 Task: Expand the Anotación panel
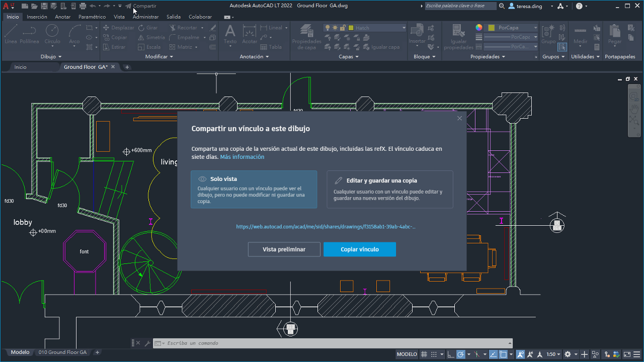255,57
